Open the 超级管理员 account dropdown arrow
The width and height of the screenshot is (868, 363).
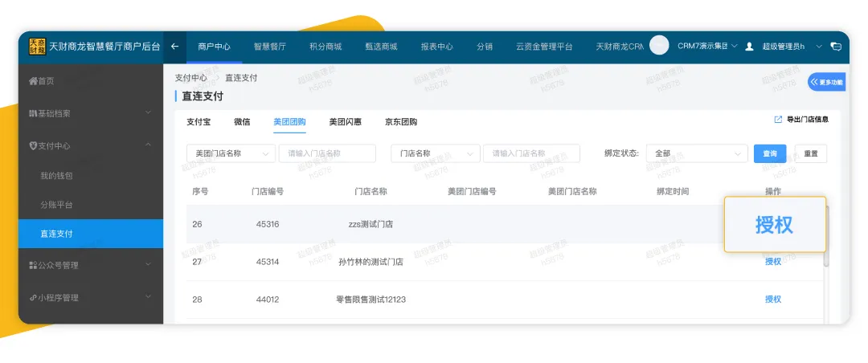point(819,47)
